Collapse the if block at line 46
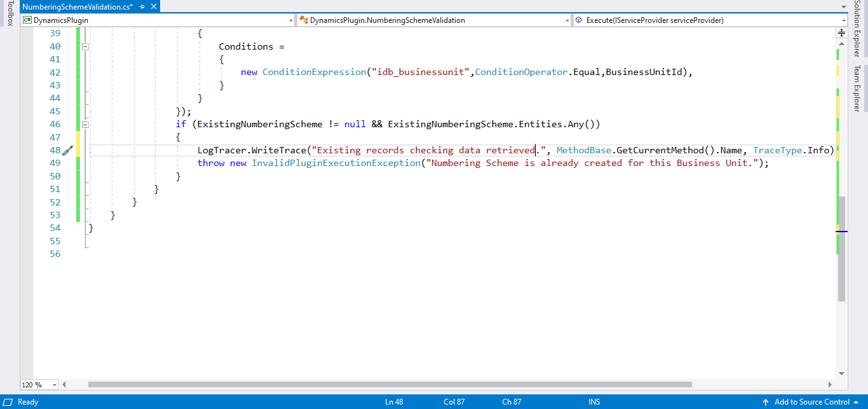This screenshot has height=409, width=868. click(85, 125)
